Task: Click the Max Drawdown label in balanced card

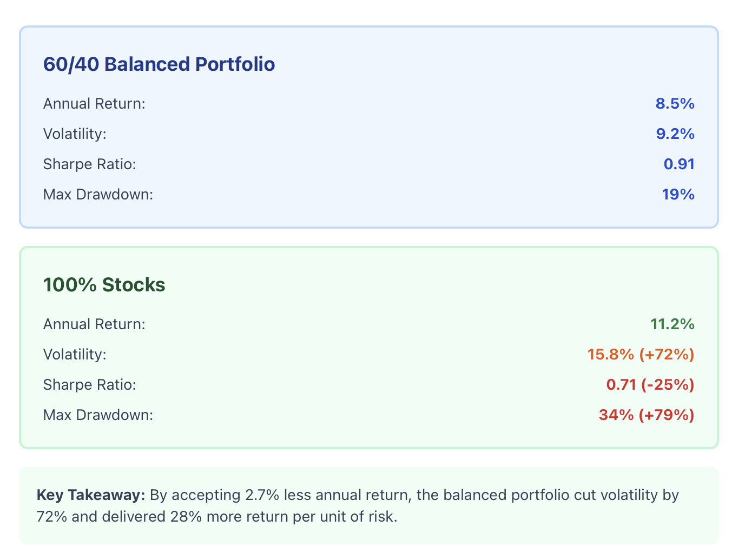Action: pos(98,195)
